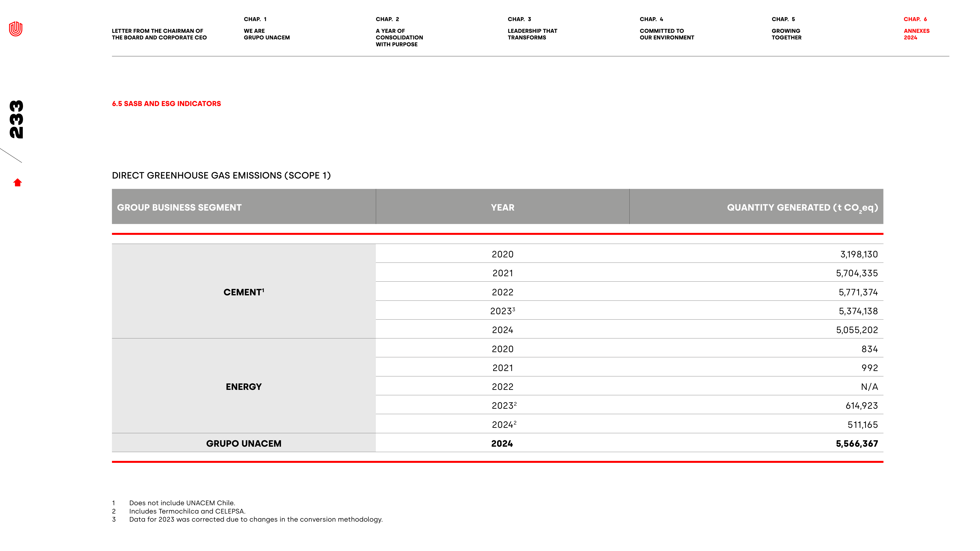The height and width of the screenshot is (551, 980).
Task: Select Chap. 6 Annexes 2024
Action: [917, 28]
